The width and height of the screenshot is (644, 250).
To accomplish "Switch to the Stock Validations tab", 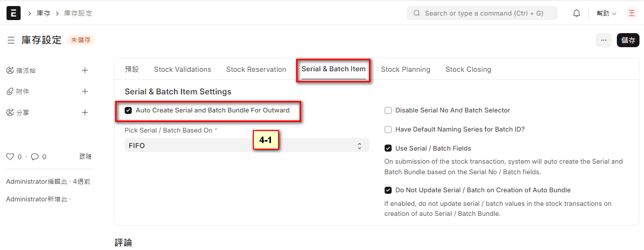I will (x=182, y=69).
